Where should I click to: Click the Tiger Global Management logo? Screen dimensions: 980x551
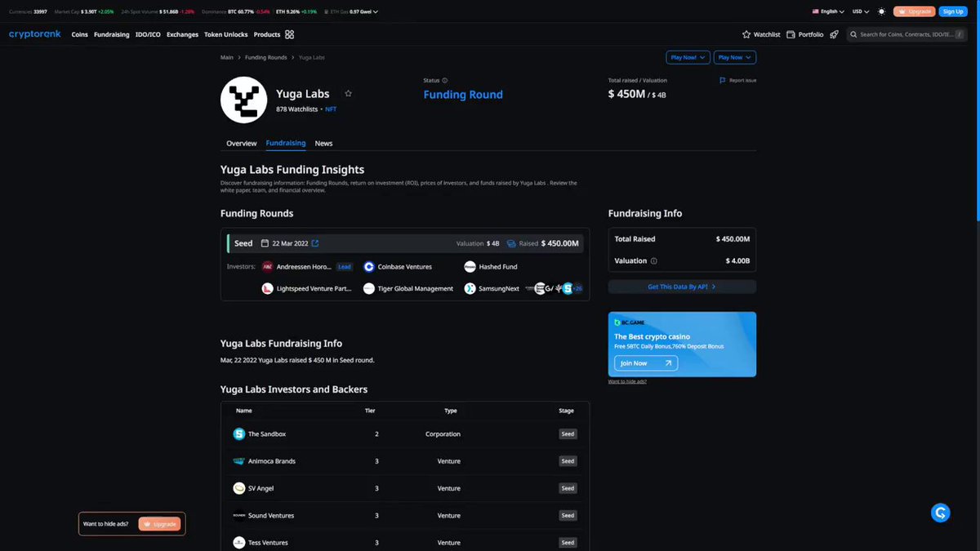pos(369,288)
